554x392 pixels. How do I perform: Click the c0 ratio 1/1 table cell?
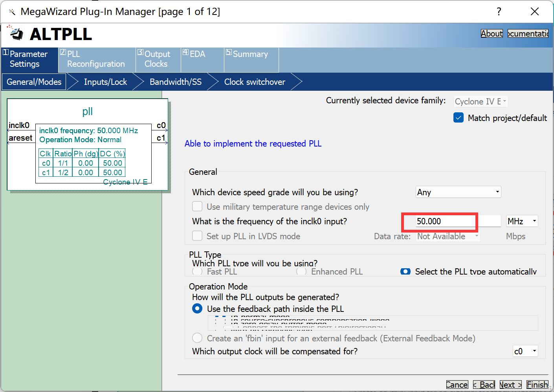click(63, 163)
